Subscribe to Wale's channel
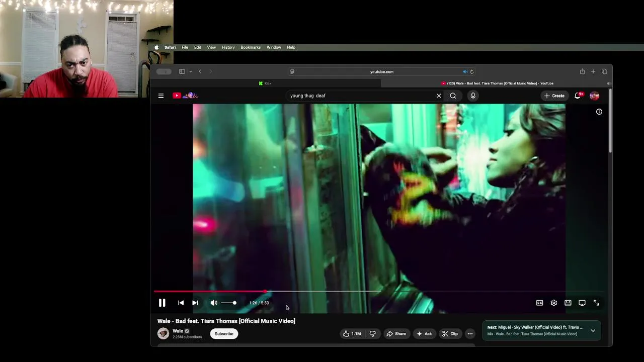This screenshot has width=644, height=362. [x=224, y=334]
